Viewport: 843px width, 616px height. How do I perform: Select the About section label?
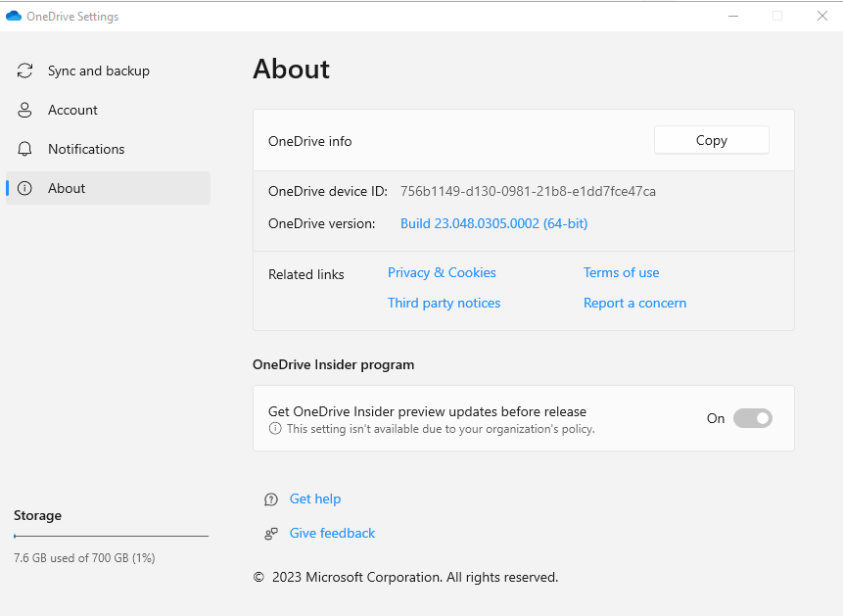(x=67, y=188)
